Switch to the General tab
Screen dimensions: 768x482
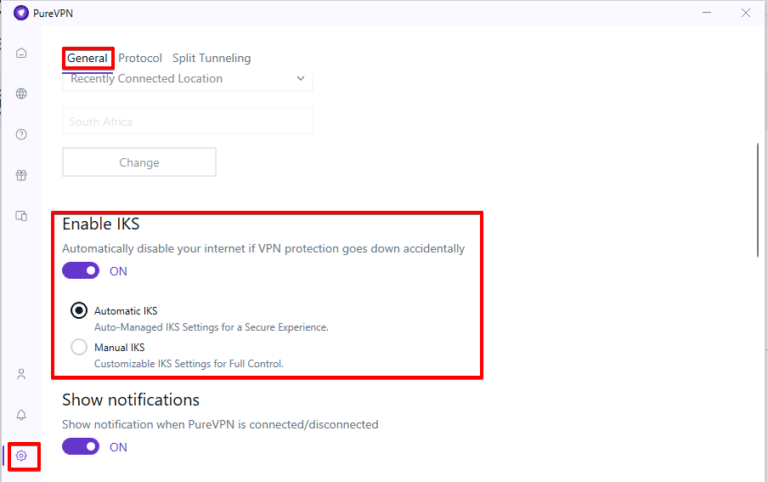(x=88, y=58)
